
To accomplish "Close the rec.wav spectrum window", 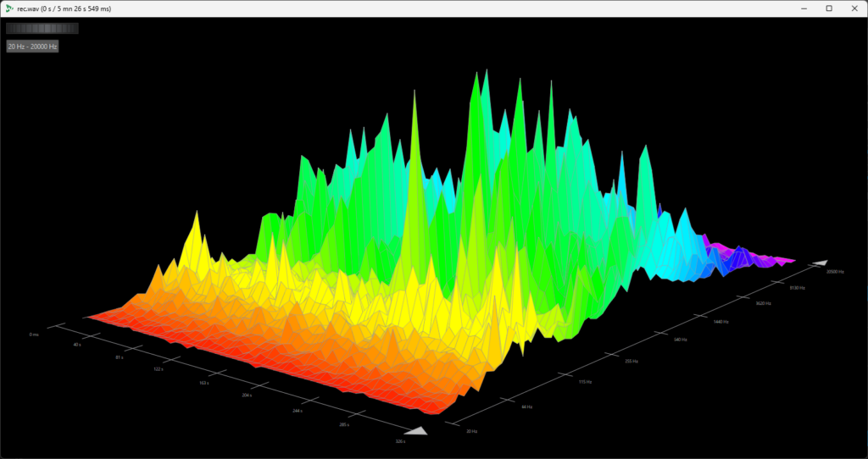I will pos(852,8).
